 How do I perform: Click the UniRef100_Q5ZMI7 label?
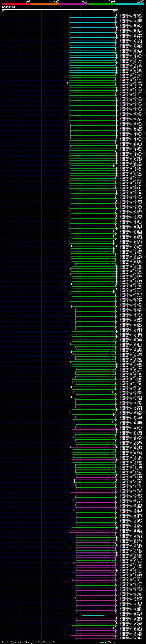pos(131,95)
